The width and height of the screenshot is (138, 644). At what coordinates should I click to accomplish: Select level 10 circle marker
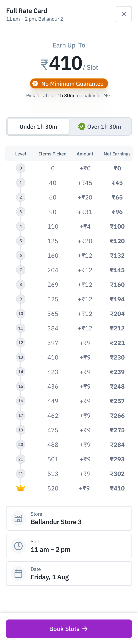[21, 314]
